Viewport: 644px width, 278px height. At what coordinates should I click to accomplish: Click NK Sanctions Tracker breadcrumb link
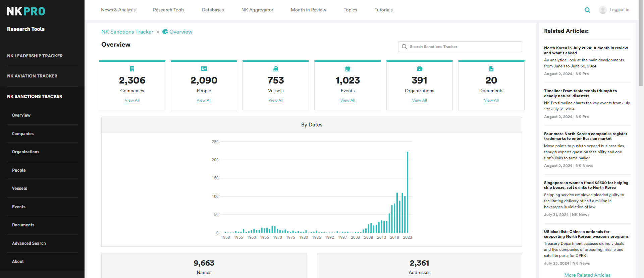pyautogui.click(x=127, y=32)
